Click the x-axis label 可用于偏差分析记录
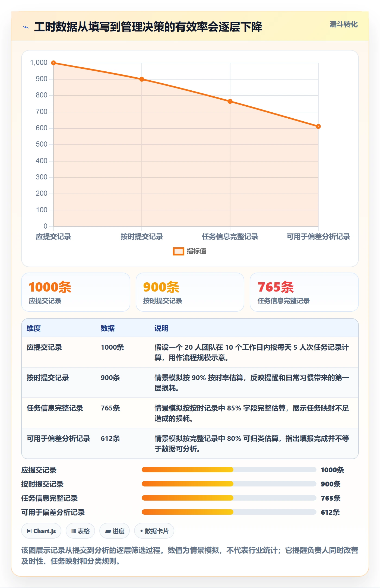Screen dimensions: 380x588 [318, 237]
